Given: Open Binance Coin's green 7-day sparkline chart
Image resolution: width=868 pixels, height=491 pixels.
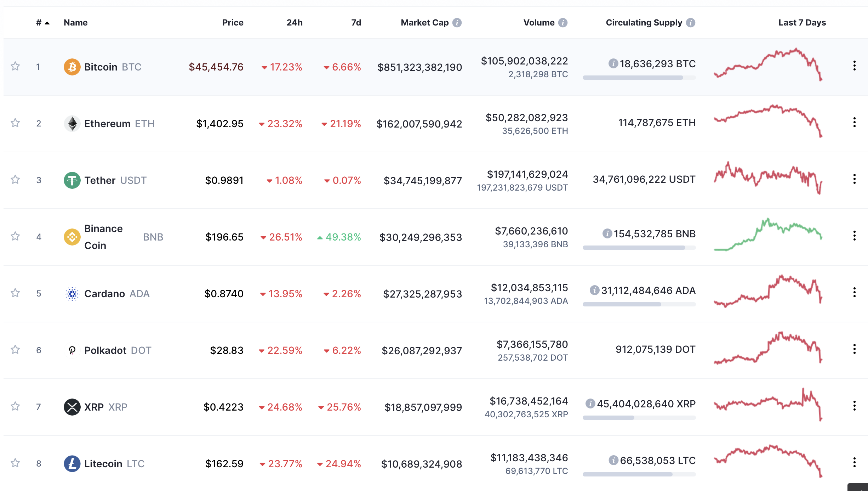Looking at the screenshot, I should click(x=768, y=236).
